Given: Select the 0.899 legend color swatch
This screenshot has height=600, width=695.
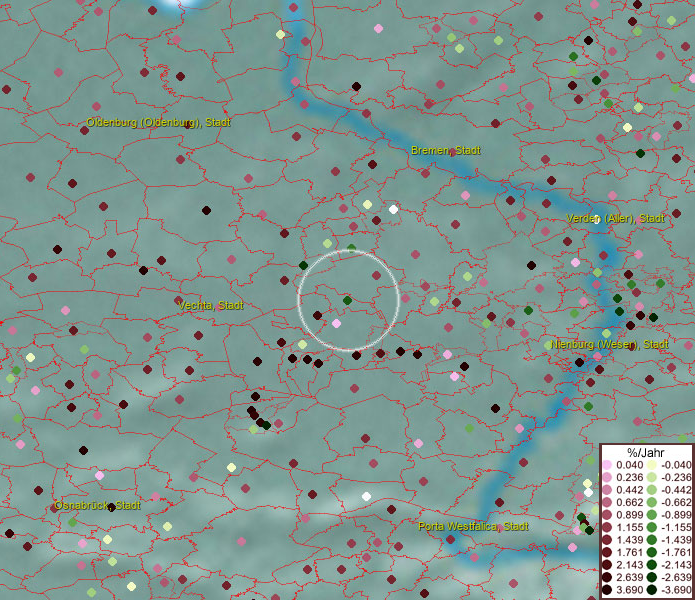Looking at the screenshot, I should [x=607, y=515].
